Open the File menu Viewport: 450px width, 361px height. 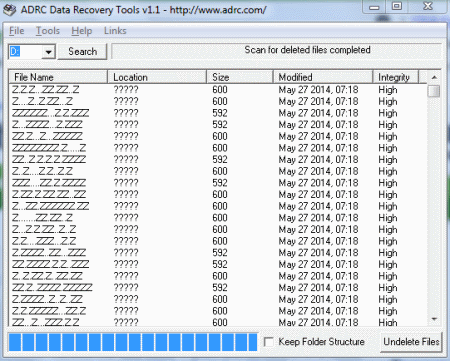(16, 31)
